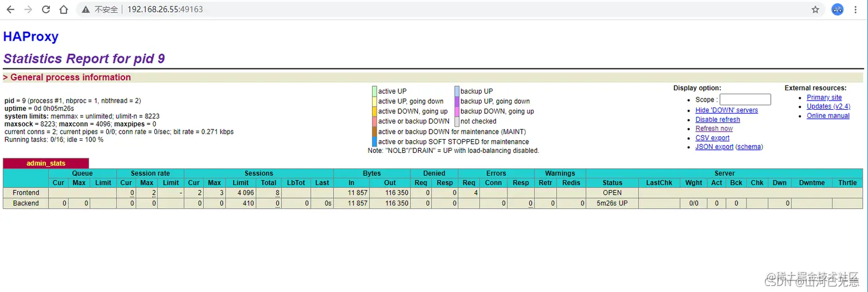This screenshot has height=292, width=868.
Task: Click the browser forward arrow
Action: [x=28, y=9]
